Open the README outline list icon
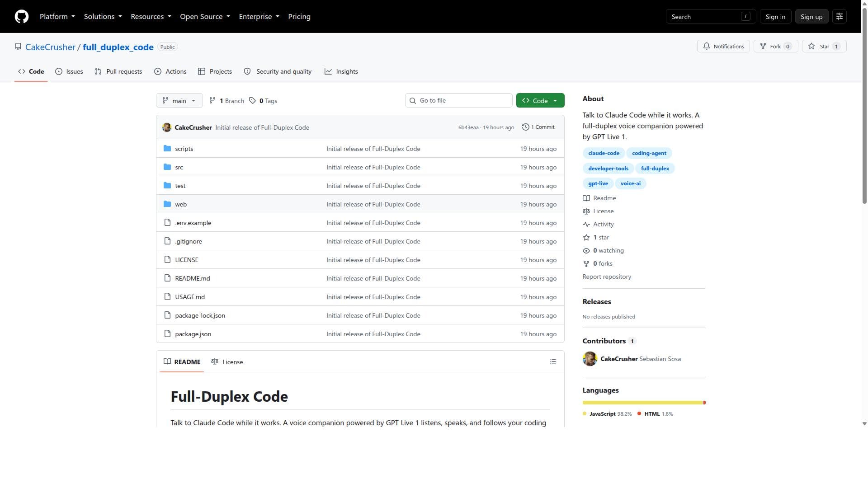This screenshot has height=488, width=868. tap(552, 361)
